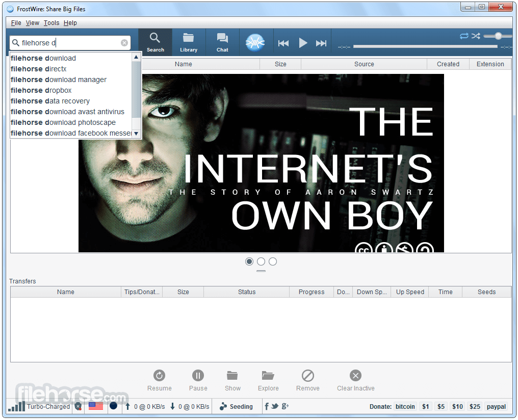Image resolution: width=518 pixels, height=420 pixels.
Task: Select suggestion 'filehorse download'
Action: [71, 58]
